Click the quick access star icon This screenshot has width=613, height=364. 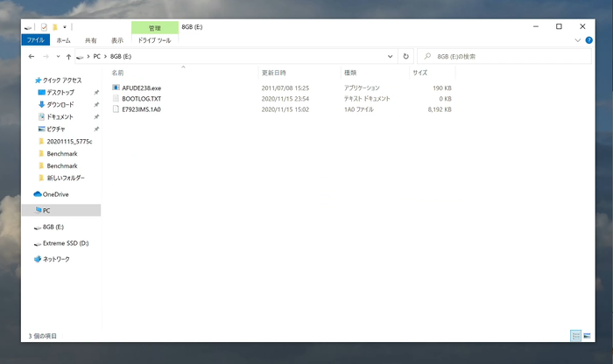[38, 80]
